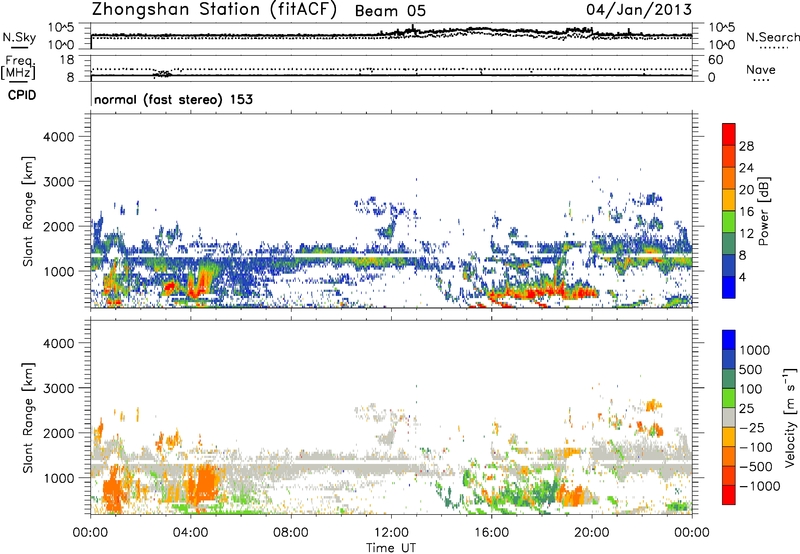This screenshot has width=800, height=554.
Task: Click the 'N.Sky' legend label
Action: click(x=19, y=37)
